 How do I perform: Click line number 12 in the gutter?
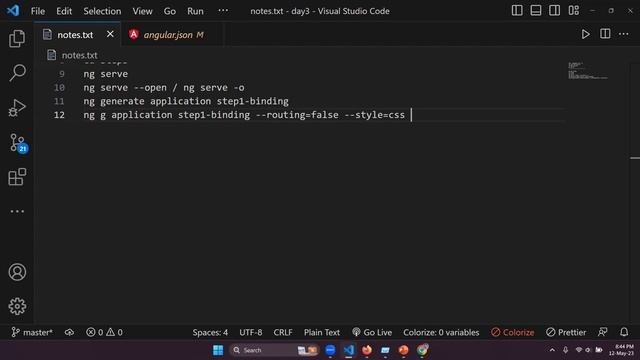coord(59,115)
